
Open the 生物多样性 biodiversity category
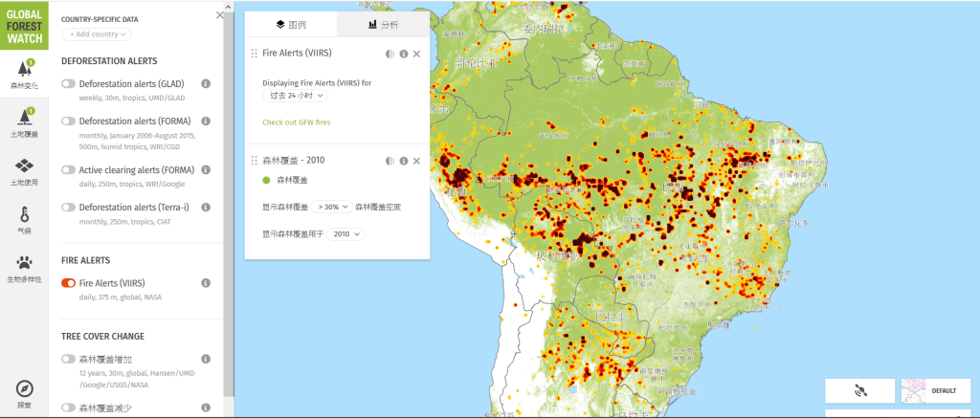click(x=24, y=268)
